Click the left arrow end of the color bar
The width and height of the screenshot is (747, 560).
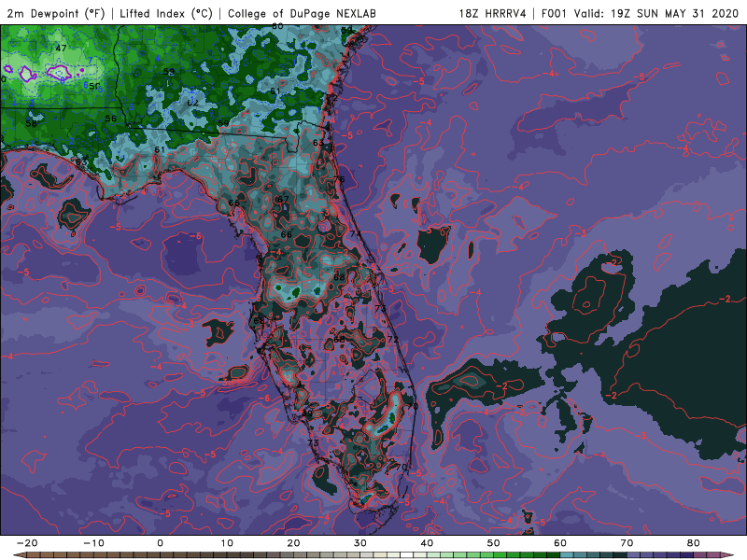[x=18, y=555]
